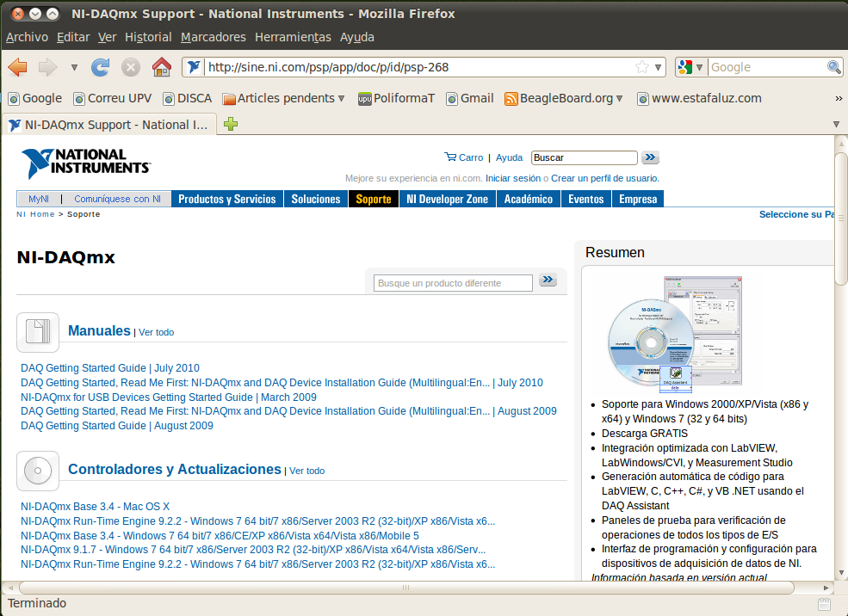Go to NI Developer Zone tab
The width and height of the screenshot is (848, 616).
pos(448,199)
